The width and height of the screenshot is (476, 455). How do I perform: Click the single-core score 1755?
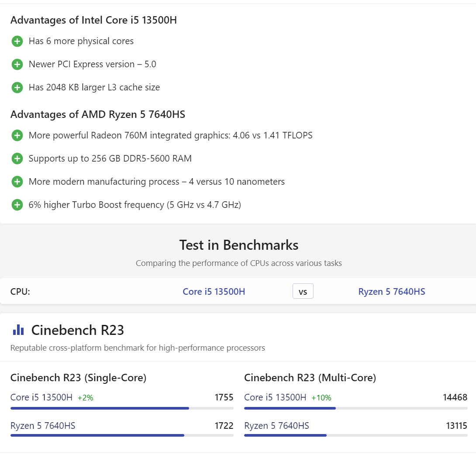[x=224, y=397]
